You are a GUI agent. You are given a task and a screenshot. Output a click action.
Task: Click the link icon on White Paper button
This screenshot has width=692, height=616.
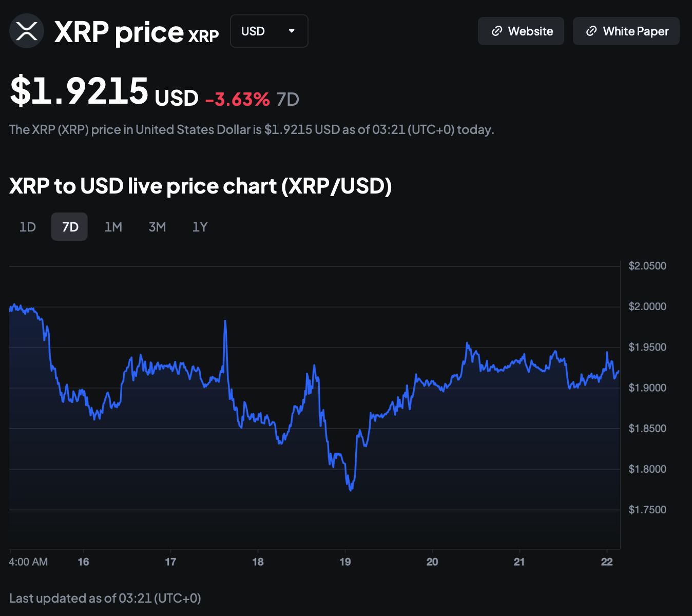click(x=591, y=31)
